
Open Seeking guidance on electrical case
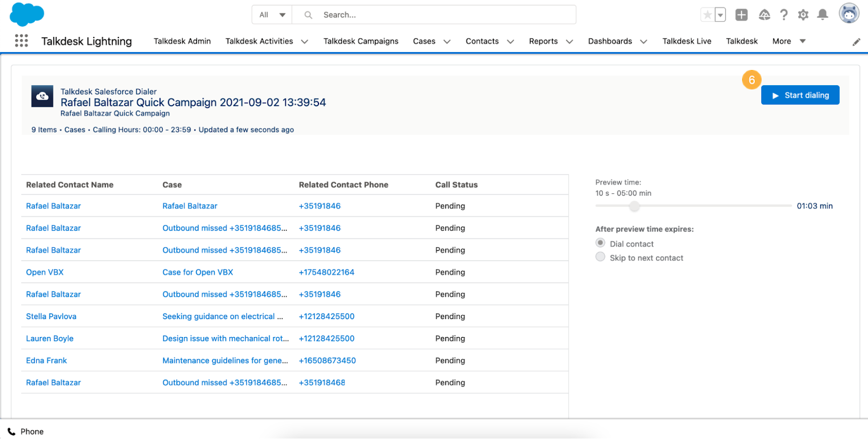[x=222, y=316]
